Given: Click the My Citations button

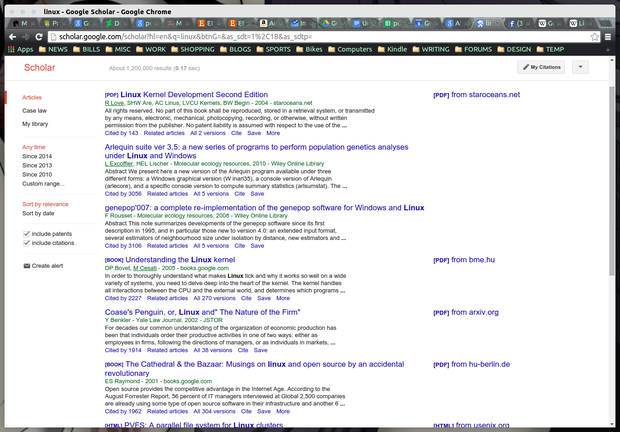Looking at the screenshot, I should 541,67.
